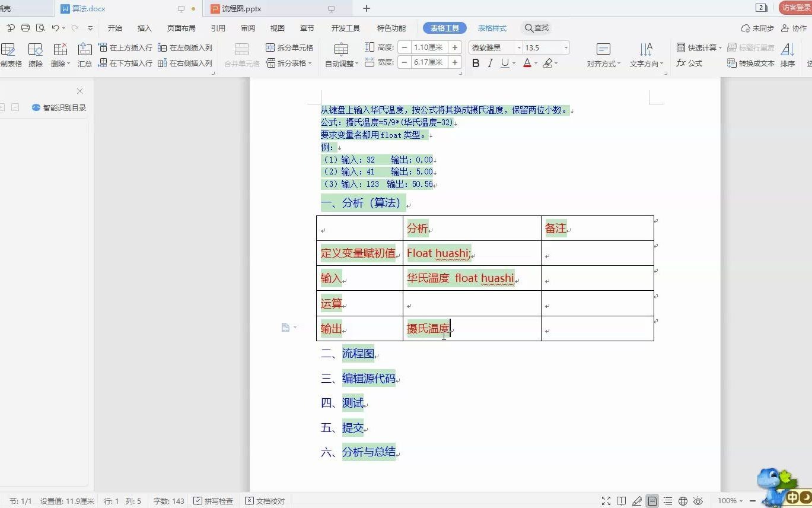Viewport: 812px width, 508px height.
Task: Switch to the 插入 ribbon tab
Action: pyautogui.click(x=145, y=28)
